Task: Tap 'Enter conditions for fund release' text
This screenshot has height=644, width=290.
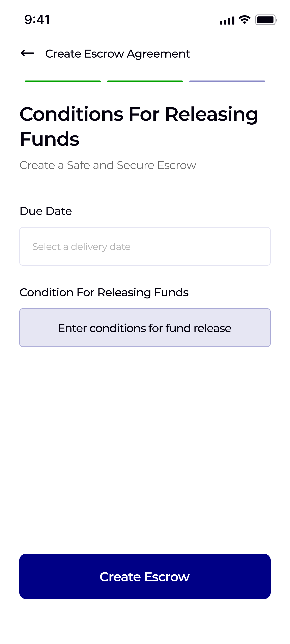Action: point(145,328)
